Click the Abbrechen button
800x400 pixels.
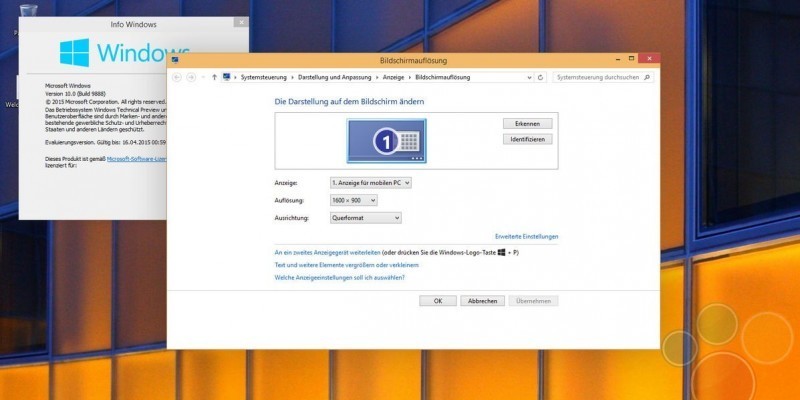click(x=483, y=301)
